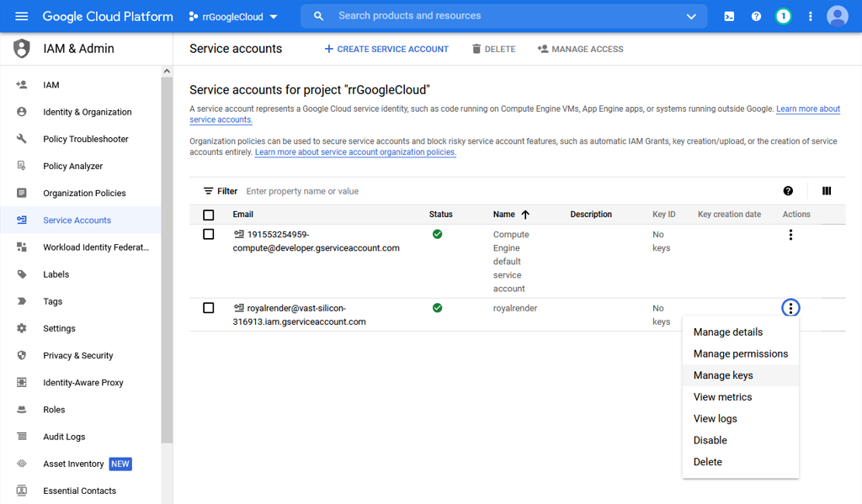
Task: Click the royalrender service account email
Action: pyautogui.click(x=299, y=315)
